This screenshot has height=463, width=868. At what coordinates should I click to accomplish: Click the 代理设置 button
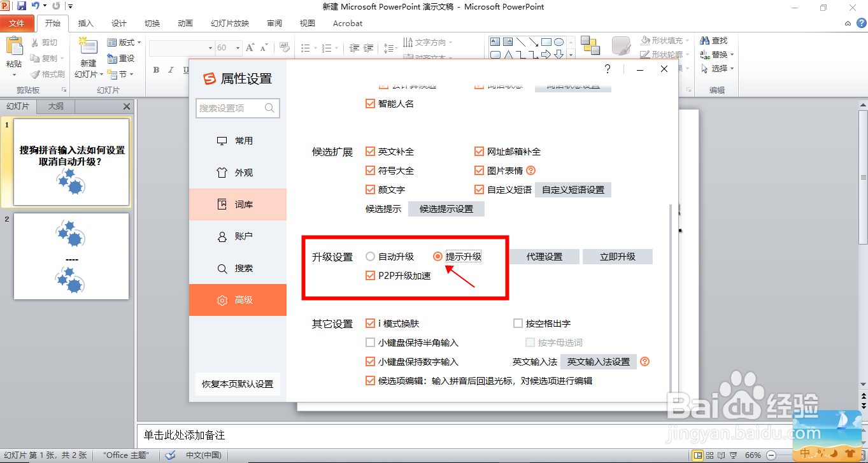pyautogui.click(x=544, y=257)
